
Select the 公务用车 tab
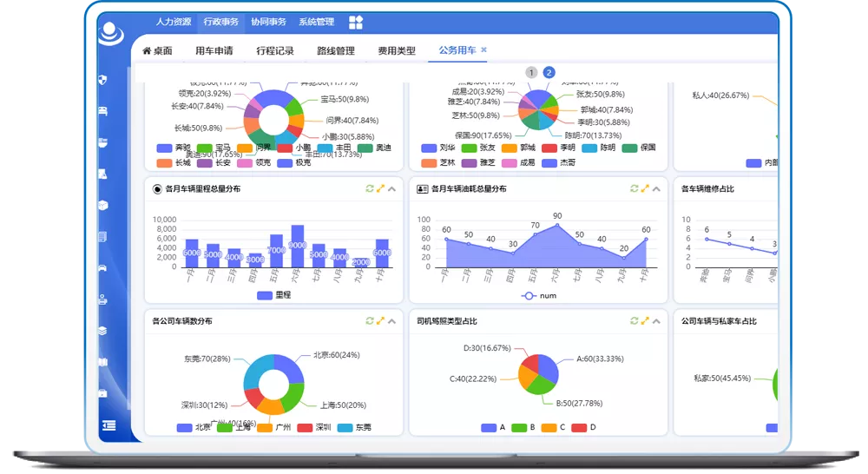coord(457,50)
